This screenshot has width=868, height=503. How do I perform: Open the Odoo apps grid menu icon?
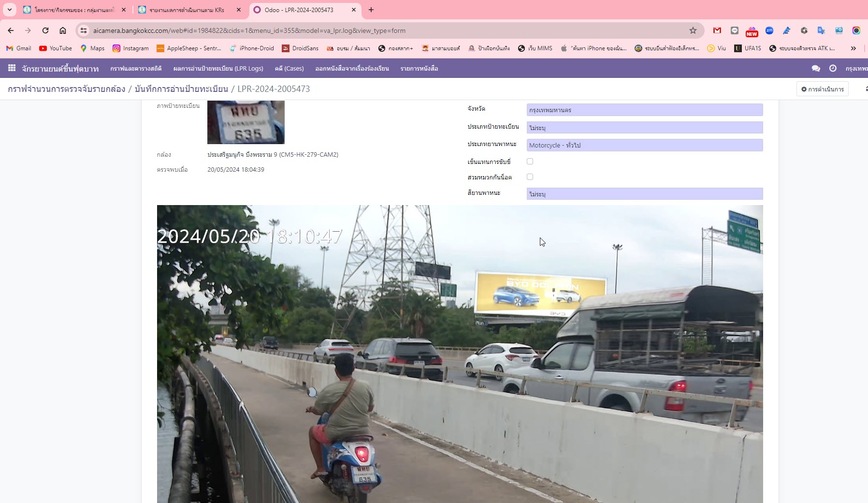click(x=12, y=68)
